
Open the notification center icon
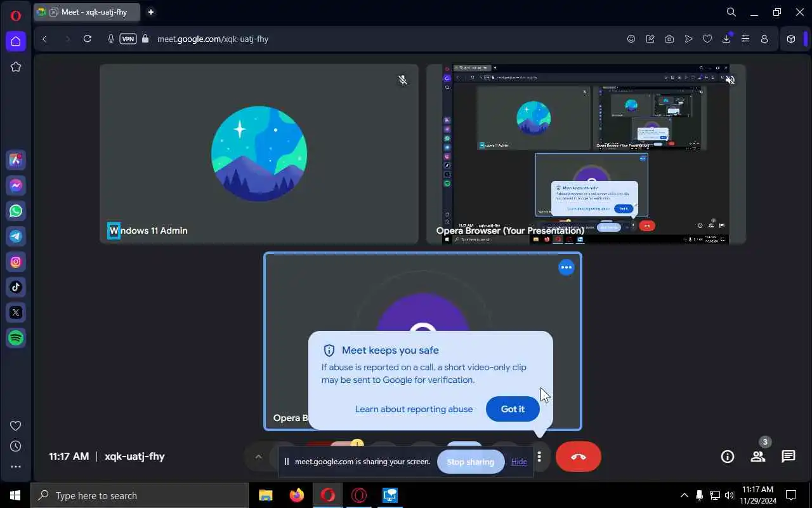pos(791,495)
